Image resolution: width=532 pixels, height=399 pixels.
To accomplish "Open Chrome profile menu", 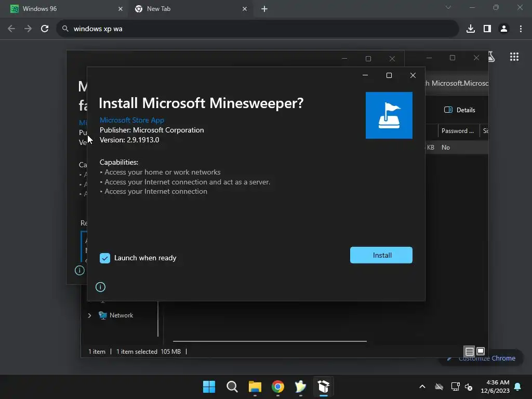I will pyautogui.click(x=504, y=29).
